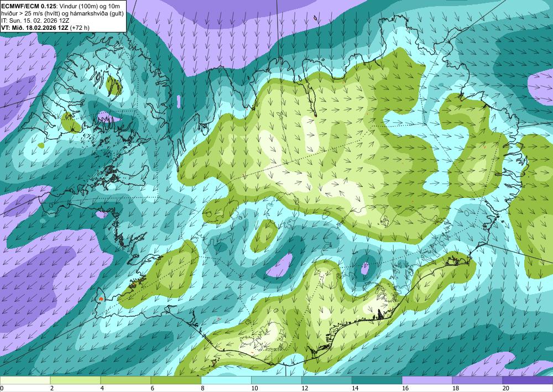Viewport: 553px width, 392px height.
Task: Click the 10–12 m/s turquoise legend swatch
Action: point(276,380)
